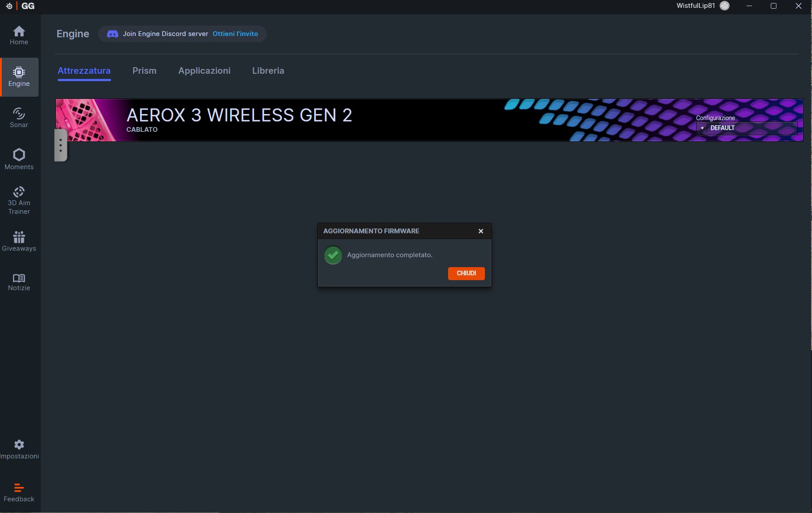Image resolution: width=812 pixels, height=513 pixels.
Task: Dismiss firmware dialog with X button
Action: (481, 231)
